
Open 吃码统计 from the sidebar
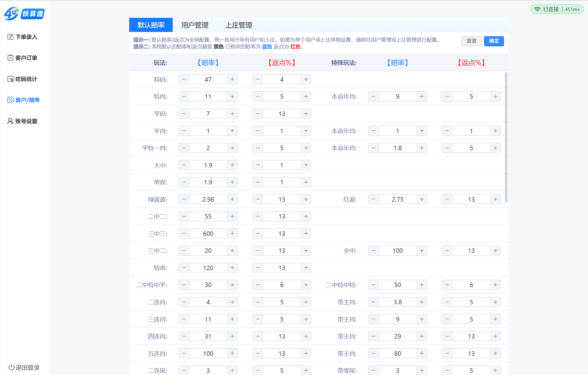(22, 79)
